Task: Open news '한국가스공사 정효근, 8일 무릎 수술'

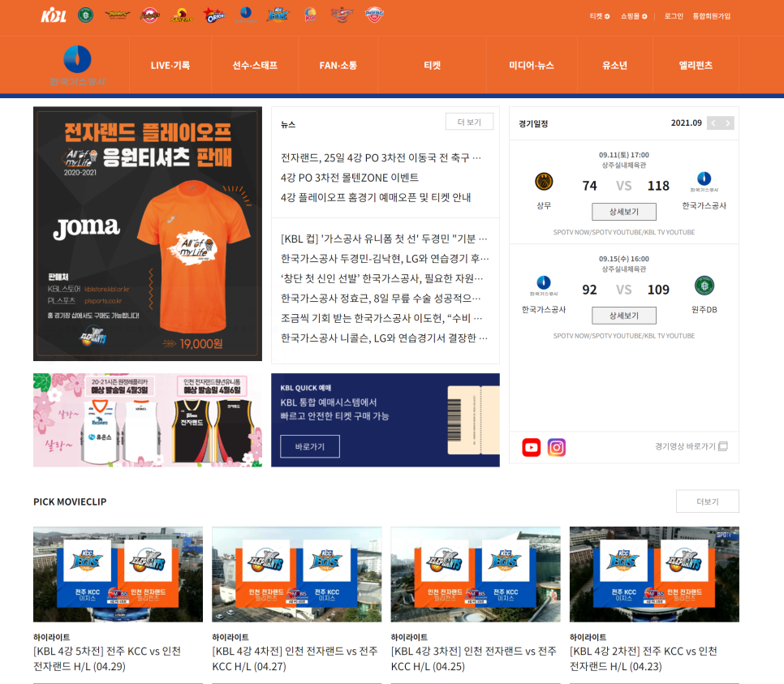Action: (x=381, y=299)
